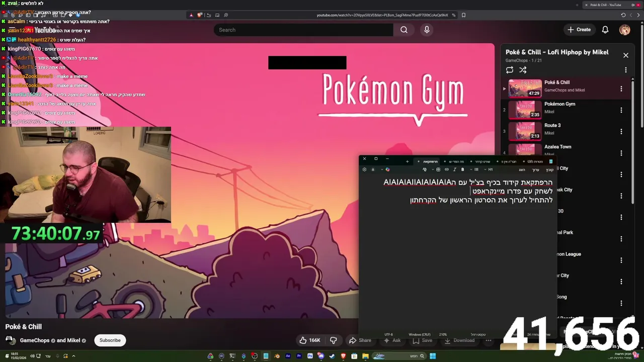Toggle italic formatting in Notepad

point(454,169)
